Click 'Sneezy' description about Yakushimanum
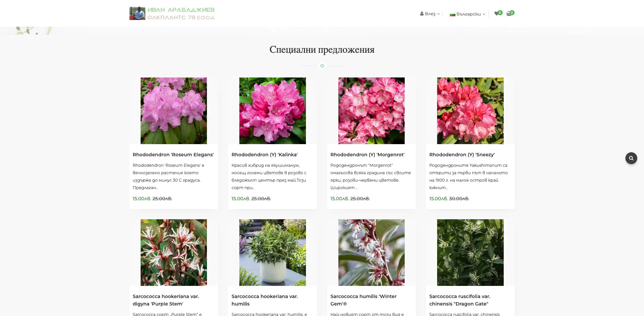Viewport: 644px width, 316px height. point(469,176)
